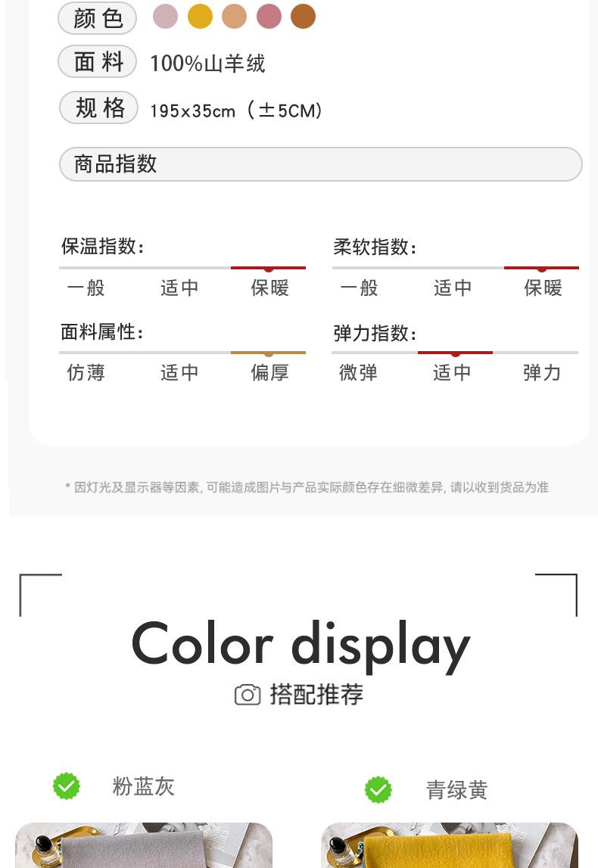Click the yellow scarf thumbnail image
This screenshot has width=598, height=868.
(x=450, y=845)
